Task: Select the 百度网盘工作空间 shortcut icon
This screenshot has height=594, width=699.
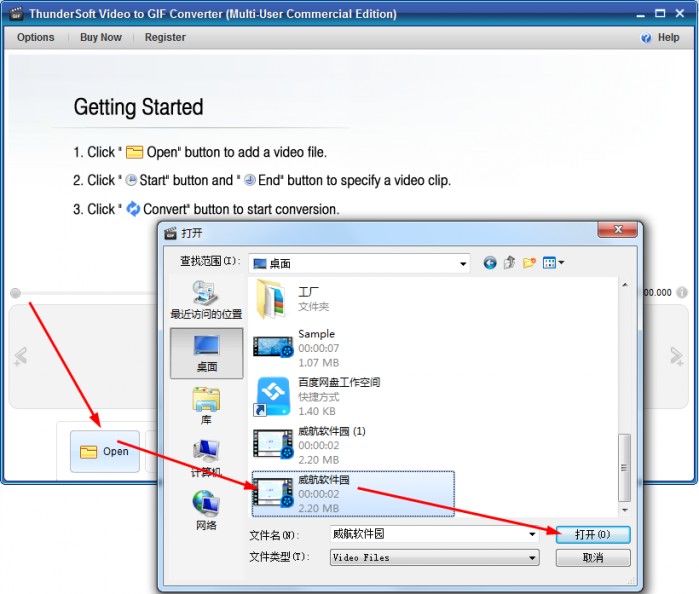Action: (x=273, y=396)
